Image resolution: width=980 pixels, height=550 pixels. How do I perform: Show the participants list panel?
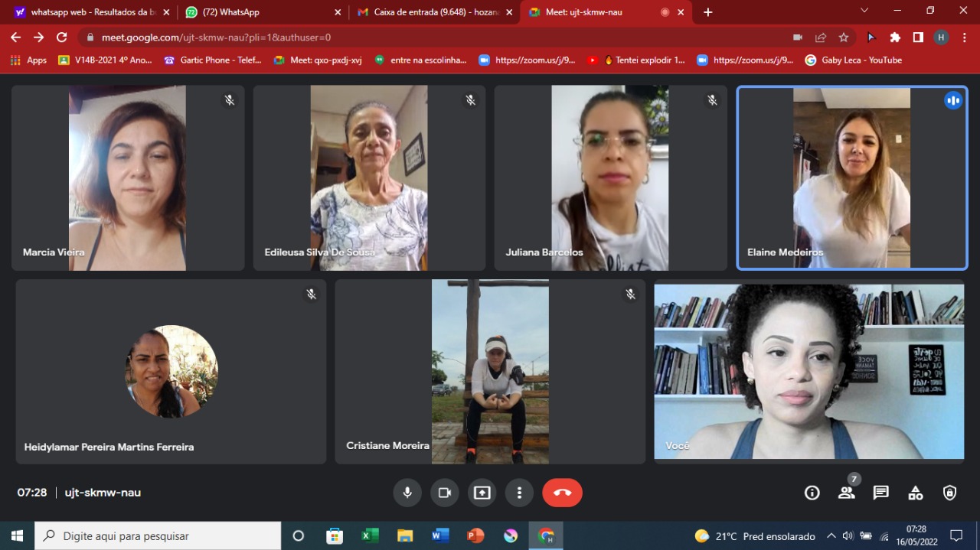pos(846,493)
